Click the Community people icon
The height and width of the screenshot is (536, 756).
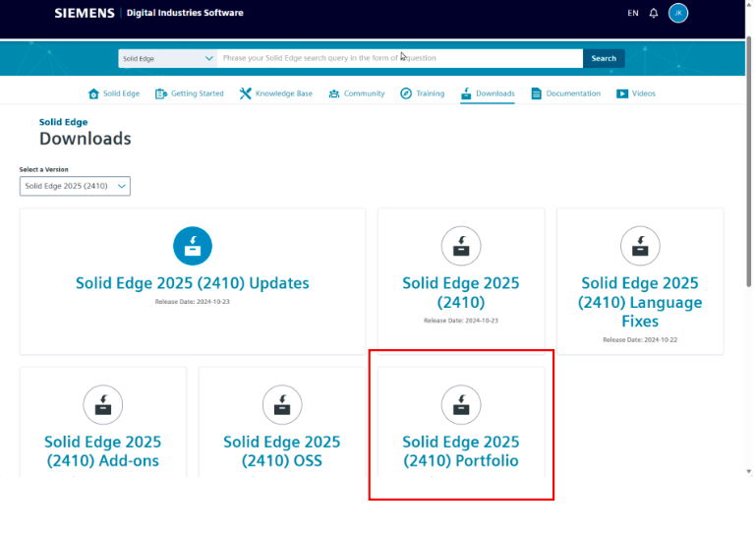click(333, 93)
